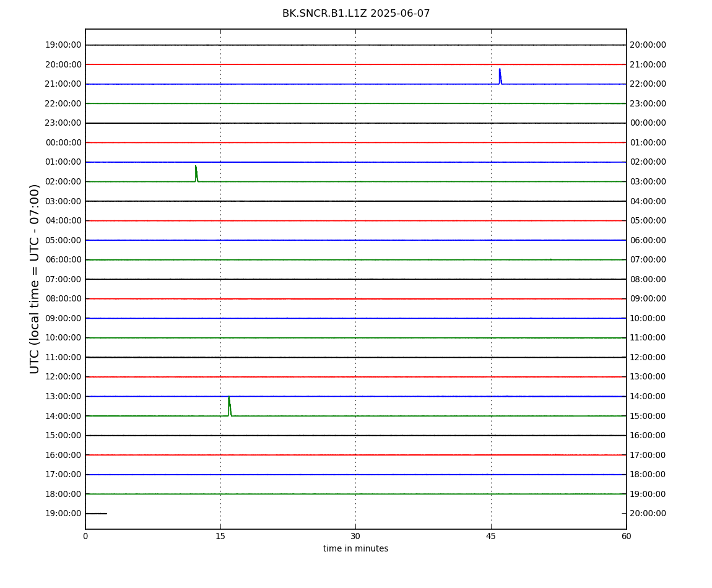Click the right-axis label 16:00:00
Viewport: 712px width, 588px height.
(648, 436)
